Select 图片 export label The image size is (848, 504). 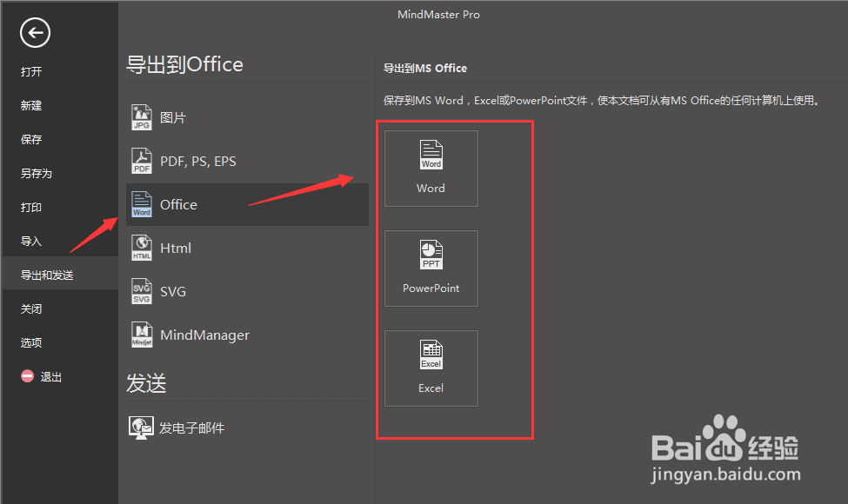pyautogui.click(x=173, y=118)
